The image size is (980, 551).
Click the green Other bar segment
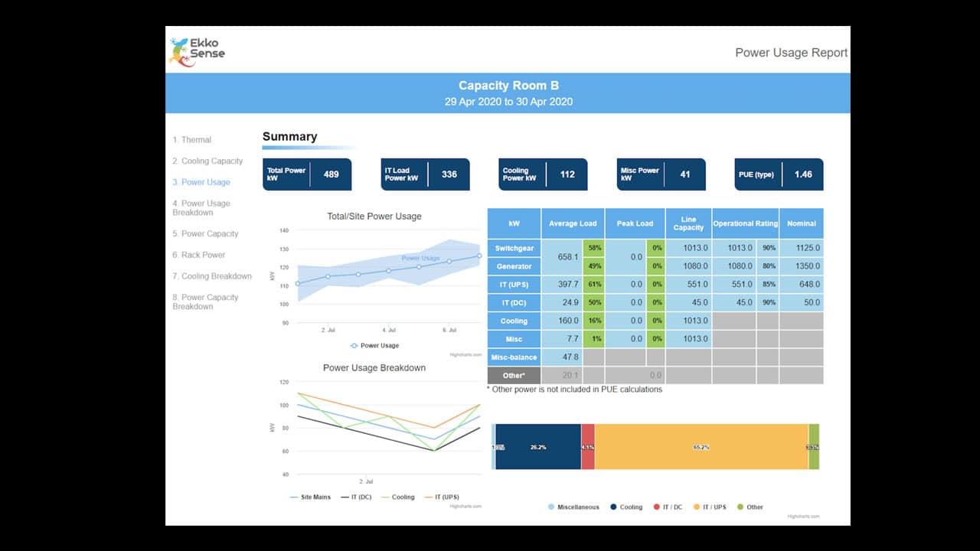click(814, 447)
